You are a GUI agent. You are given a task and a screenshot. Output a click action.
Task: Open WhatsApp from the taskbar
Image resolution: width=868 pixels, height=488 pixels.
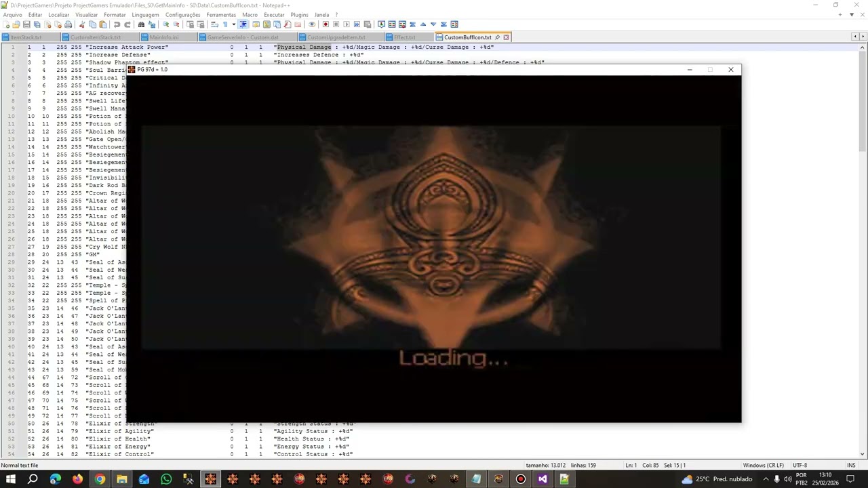pyautogui.click(x=166, y=479)
